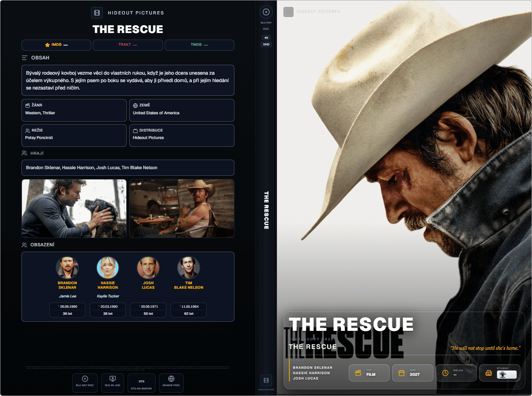Click the TMDB rating badge
Image resolution: width=532 pixels, height=396 pixels.
(199, 45)
